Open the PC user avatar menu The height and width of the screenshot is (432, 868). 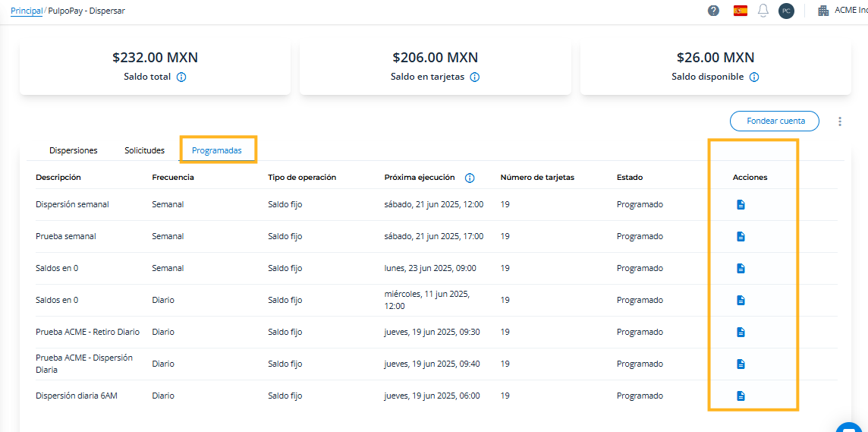786,11
